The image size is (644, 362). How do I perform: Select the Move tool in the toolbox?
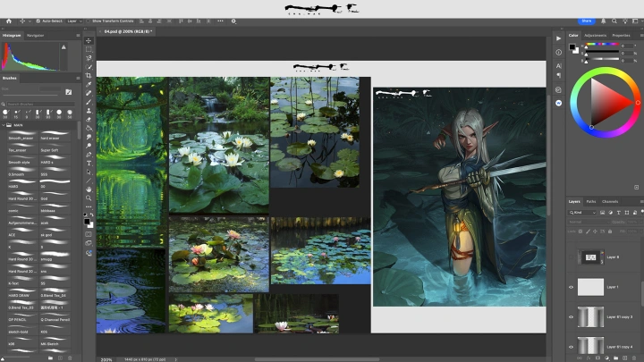[89, 40]
